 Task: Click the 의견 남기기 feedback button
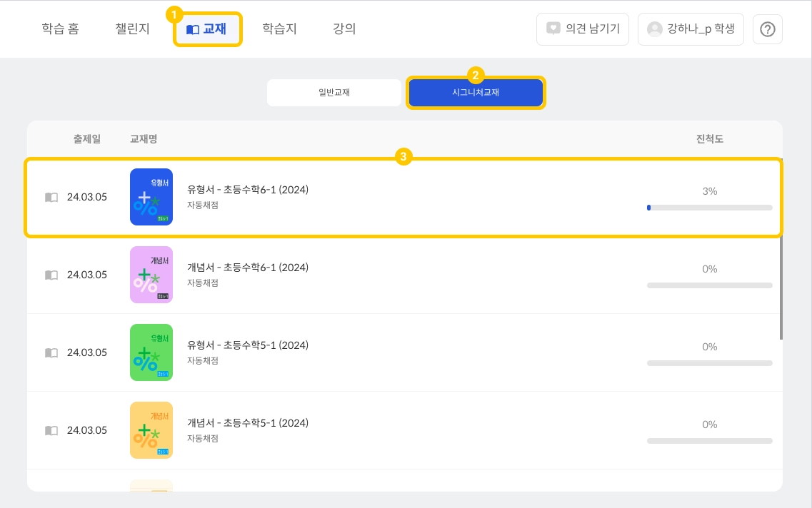[x=583, y=29]
